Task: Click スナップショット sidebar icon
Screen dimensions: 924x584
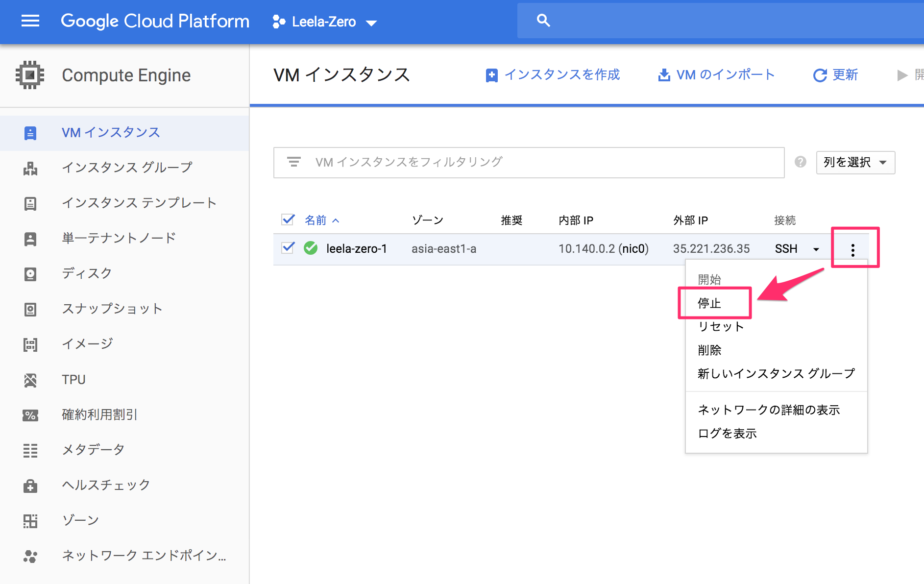Action: (x=30, y=310)
